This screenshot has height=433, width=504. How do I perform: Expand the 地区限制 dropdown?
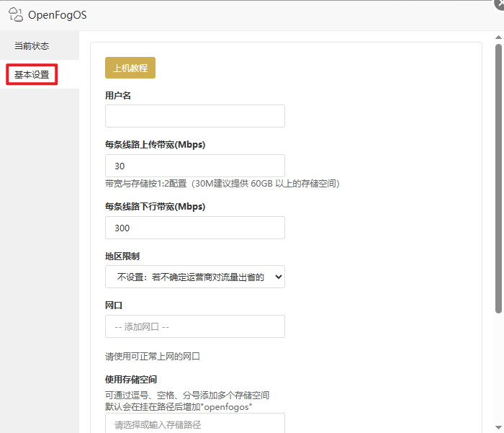(194, 277)
